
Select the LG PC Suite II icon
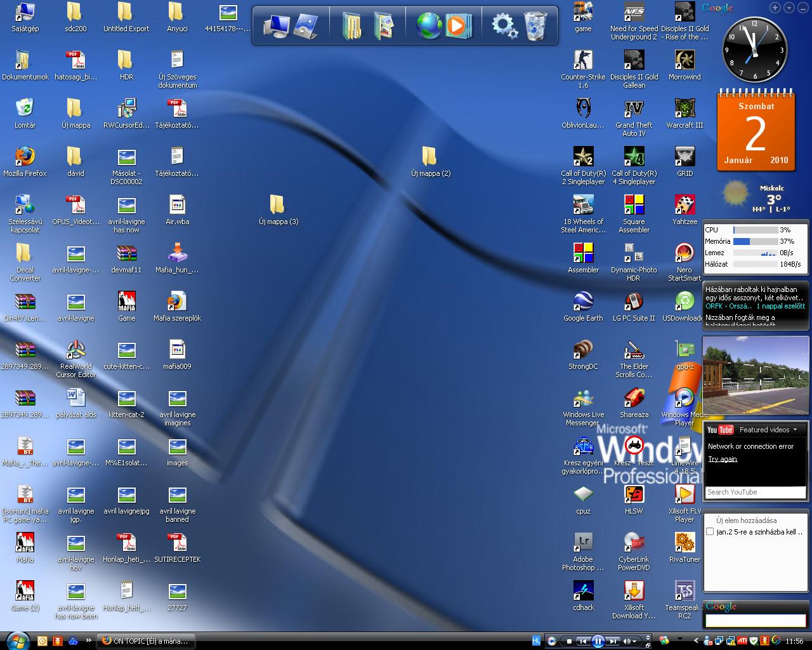tap(634, 307)
